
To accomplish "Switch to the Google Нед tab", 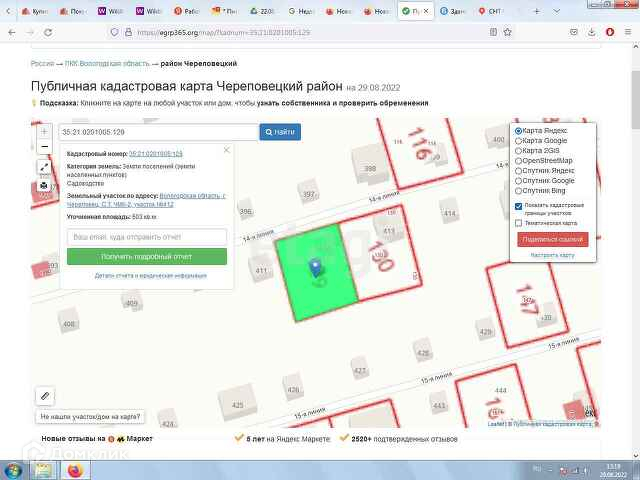I will click(300, 11).
